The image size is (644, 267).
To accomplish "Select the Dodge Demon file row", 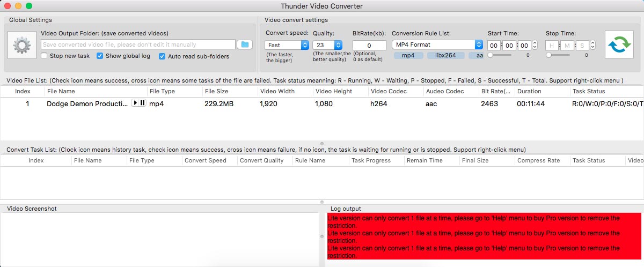I will click(322, 103).
